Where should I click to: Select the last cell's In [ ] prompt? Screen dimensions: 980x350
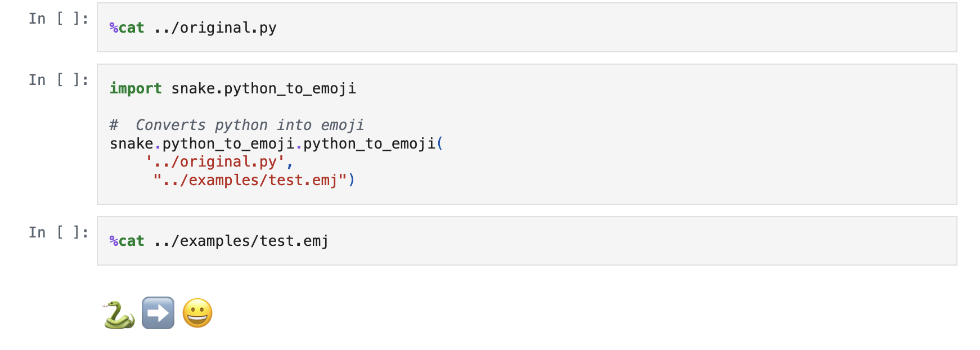[59, 232]
